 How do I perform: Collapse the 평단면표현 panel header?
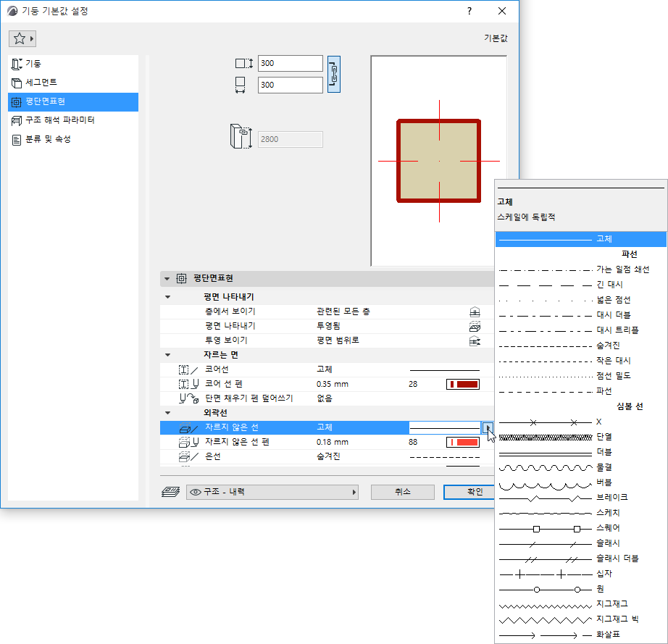pos(167,279)
